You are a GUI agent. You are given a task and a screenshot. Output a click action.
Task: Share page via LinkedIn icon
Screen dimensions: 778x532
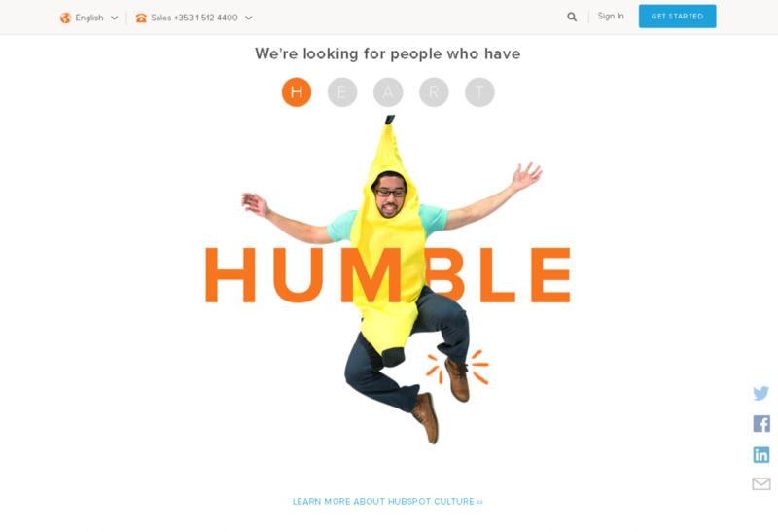point(761,454)
